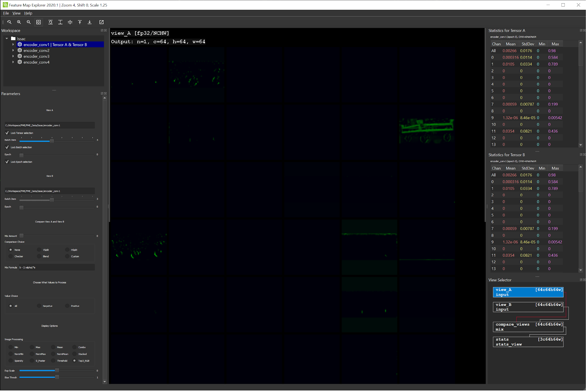Click the Blue Thresh slider
Viewport: 586px width, 392px height.
point(57,377)
